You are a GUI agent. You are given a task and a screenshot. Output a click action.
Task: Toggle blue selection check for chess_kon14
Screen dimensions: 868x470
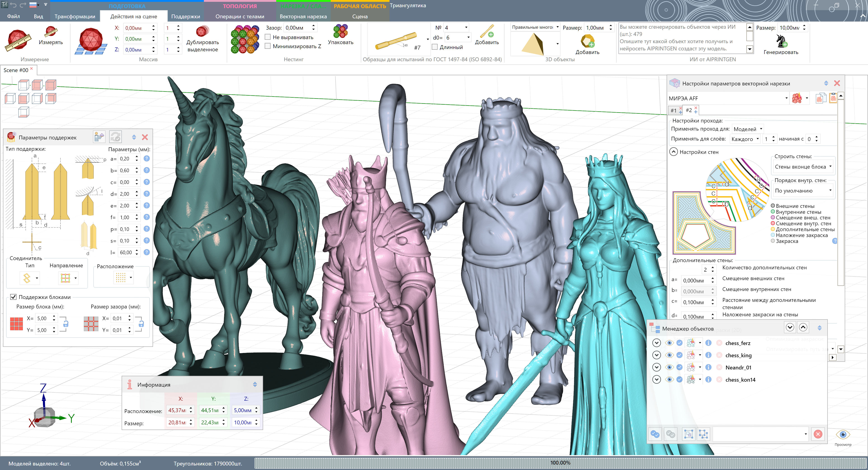(680, 379)
